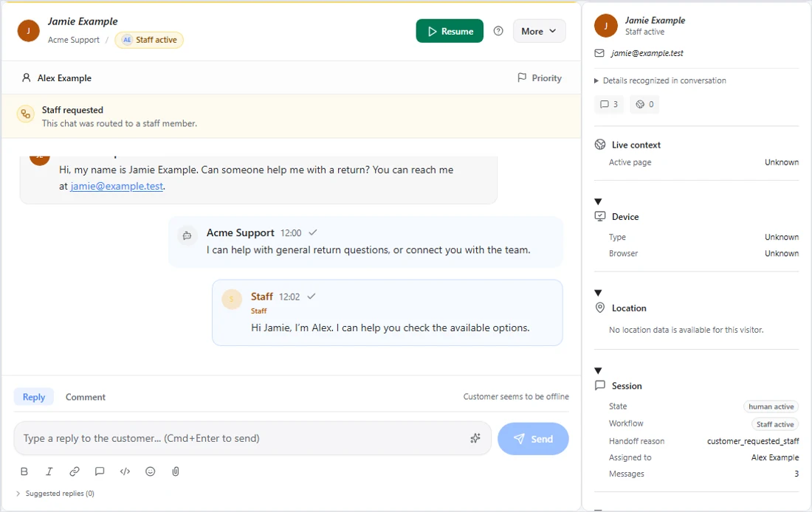Click the Acme Support bot avatar icon
The width and height of the screenshot is (812, 512).
pos(187,235)
